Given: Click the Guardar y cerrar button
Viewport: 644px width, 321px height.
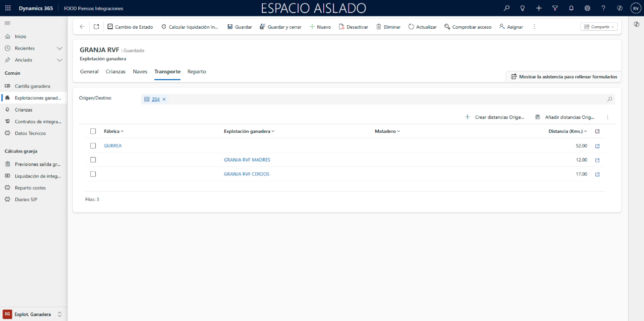Looking at the screenshot, I should (x=281, y=27).
